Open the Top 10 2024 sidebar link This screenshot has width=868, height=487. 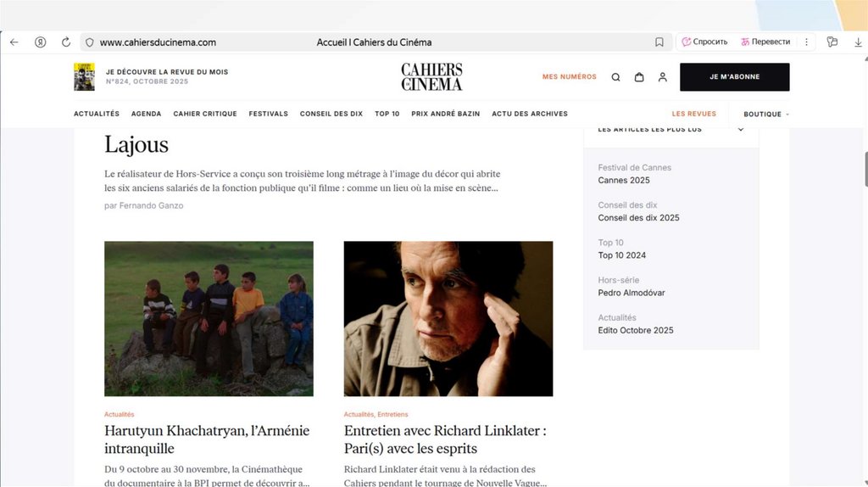(x=621, y=255)
